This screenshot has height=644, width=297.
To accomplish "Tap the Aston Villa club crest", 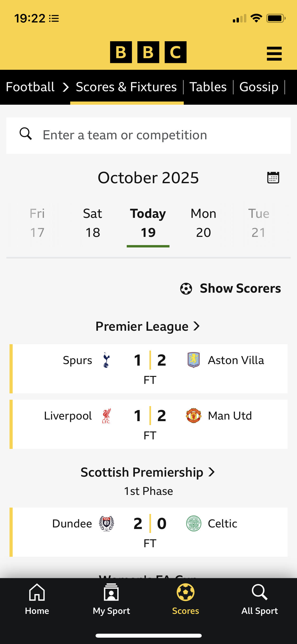I will click(194, 360).
